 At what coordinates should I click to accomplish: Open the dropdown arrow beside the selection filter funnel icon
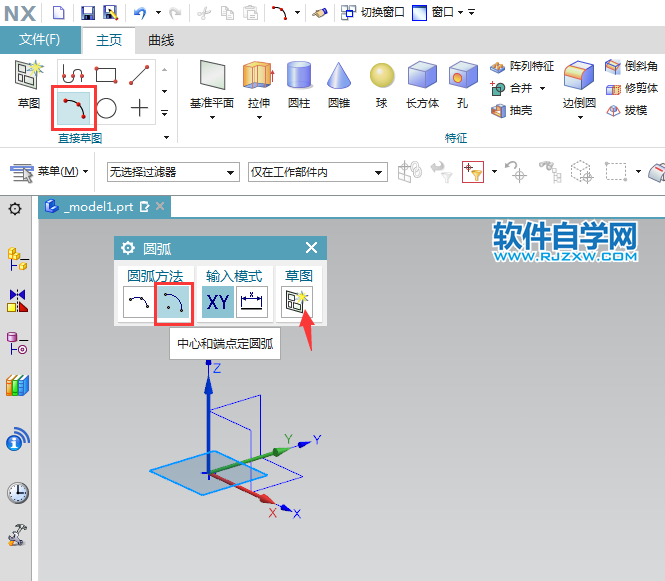click(x=494, y=172)
